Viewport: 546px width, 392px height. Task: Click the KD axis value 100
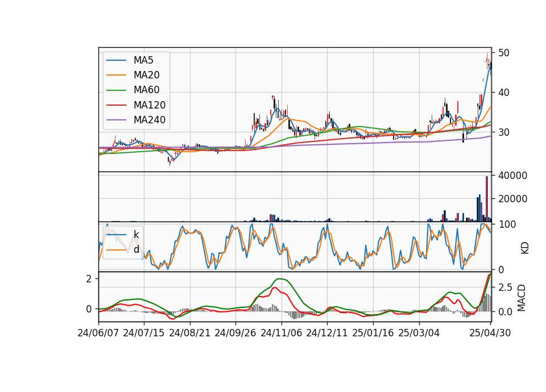coord(507,224)
